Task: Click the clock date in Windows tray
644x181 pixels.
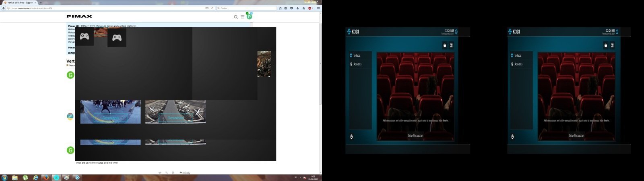Action: coord(313,178)
